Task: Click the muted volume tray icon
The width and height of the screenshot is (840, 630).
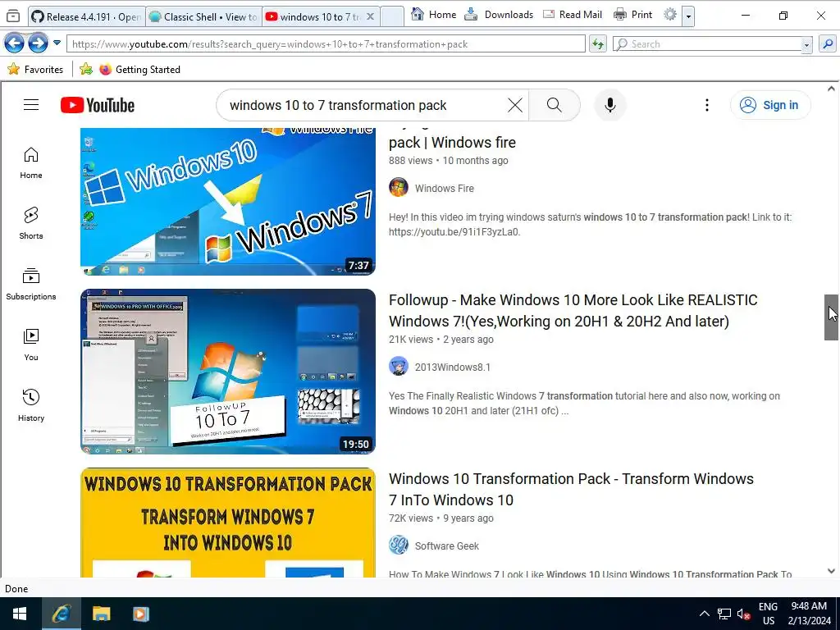Action: point(743,614)
